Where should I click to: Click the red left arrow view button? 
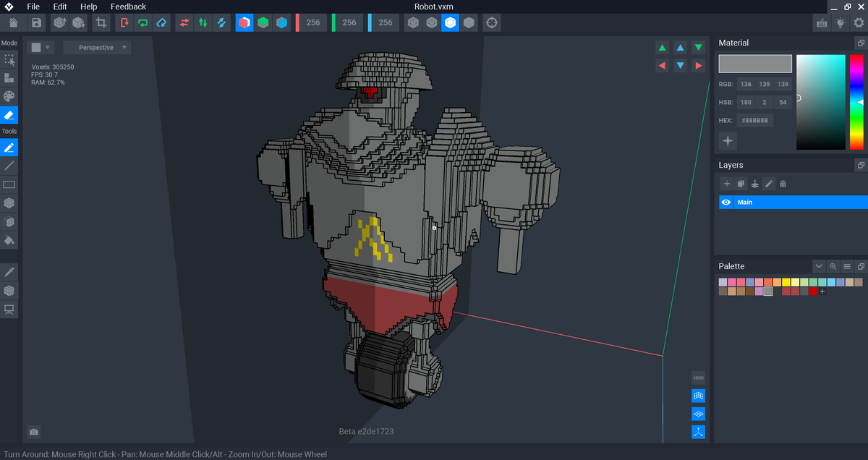point(662,66)
